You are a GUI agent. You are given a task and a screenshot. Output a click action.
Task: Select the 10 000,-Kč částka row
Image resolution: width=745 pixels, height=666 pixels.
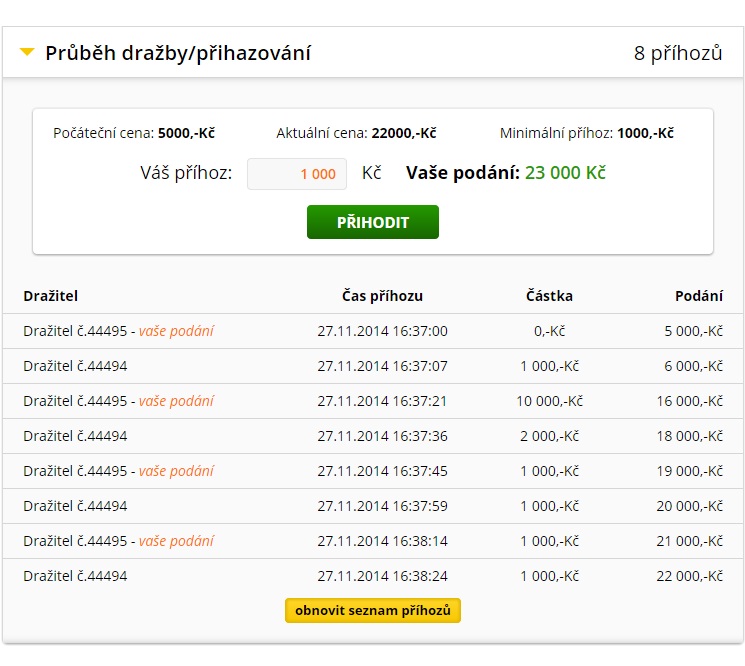(x=373, y=401)
